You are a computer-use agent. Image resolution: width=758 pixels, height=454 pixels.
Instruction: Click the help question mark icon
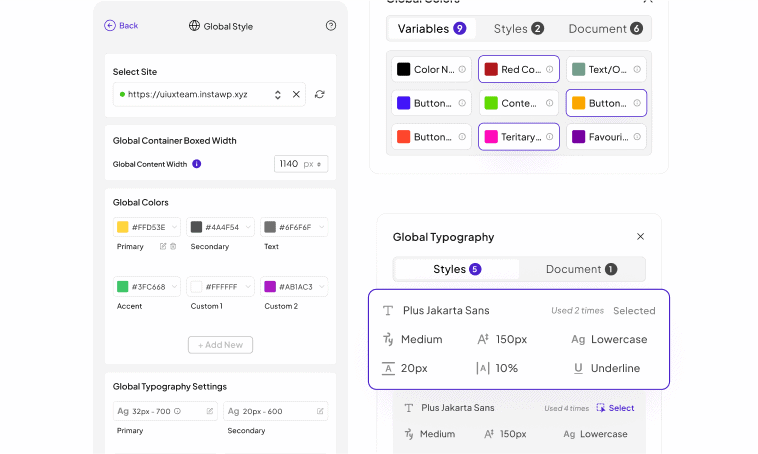(331, 26)
